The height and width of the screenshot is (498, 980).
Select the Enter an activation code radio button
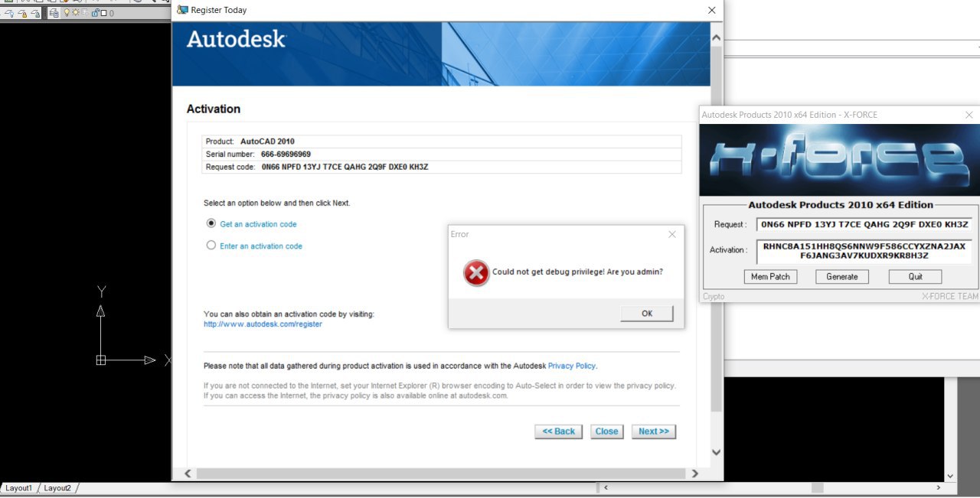[211, 246]
